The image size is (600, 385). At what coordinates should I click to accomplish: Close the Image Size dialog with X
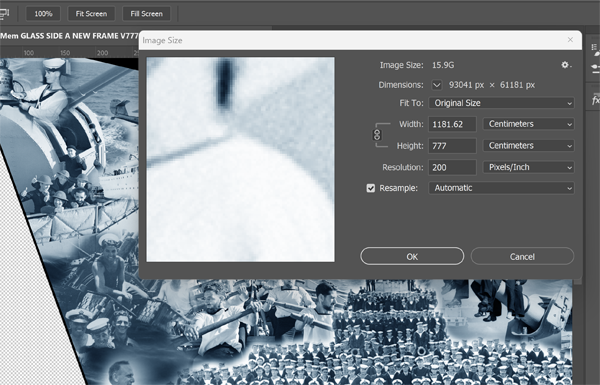tap(570, 40)
